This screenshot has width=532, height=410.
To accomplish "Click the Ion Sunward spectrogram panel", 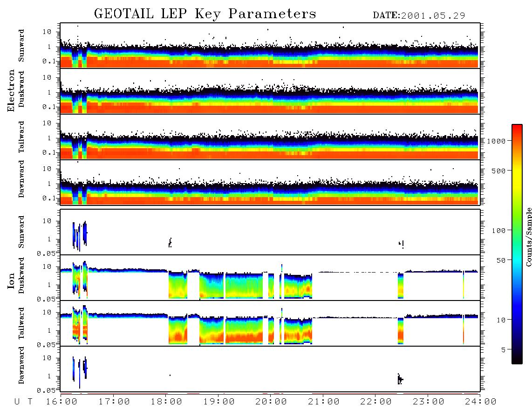I will tap(270, 232).
